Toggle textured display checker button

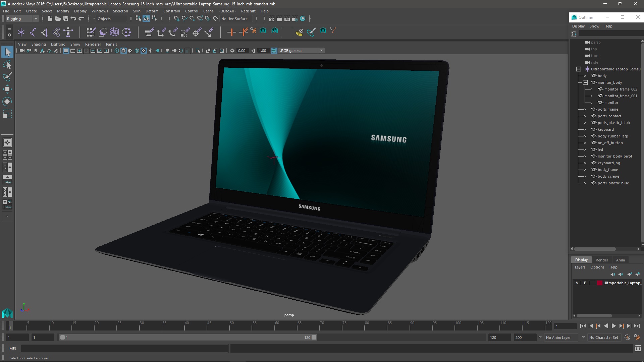pos(144,51)
